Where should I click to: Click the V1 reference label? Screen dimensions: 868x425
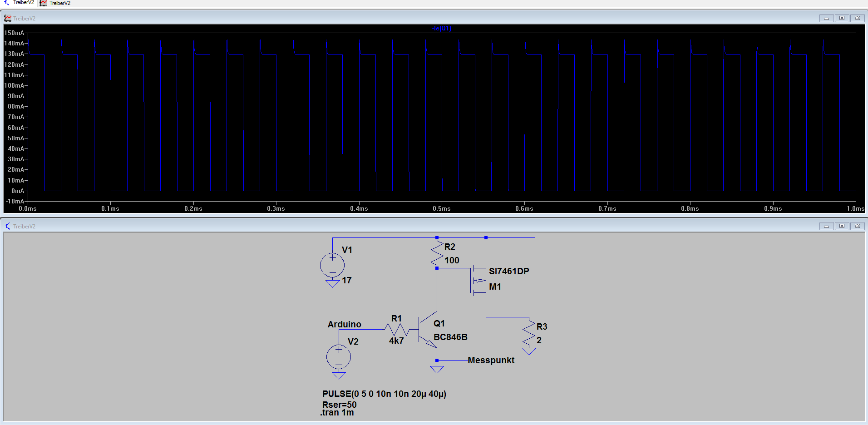(347, 250)
